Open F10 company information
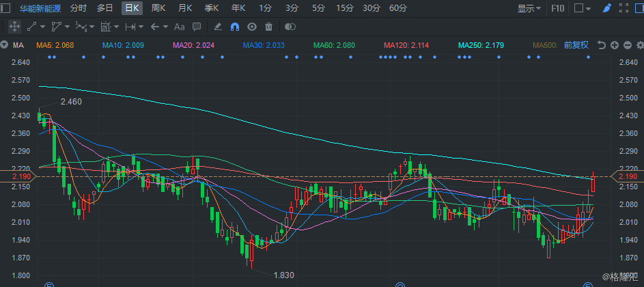This screenshot has width=644, height=287. (557, 8)
